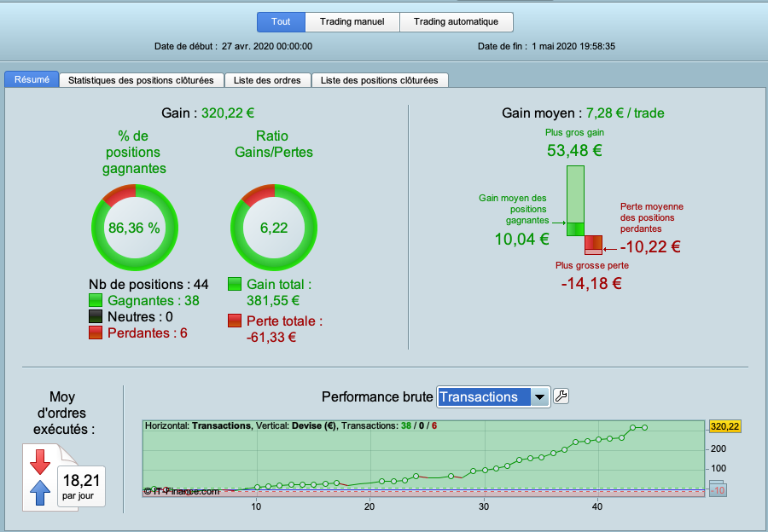
Task: Click the 18,21 par jour orders value
Action: pyautogui.click(x=81, y=486)
